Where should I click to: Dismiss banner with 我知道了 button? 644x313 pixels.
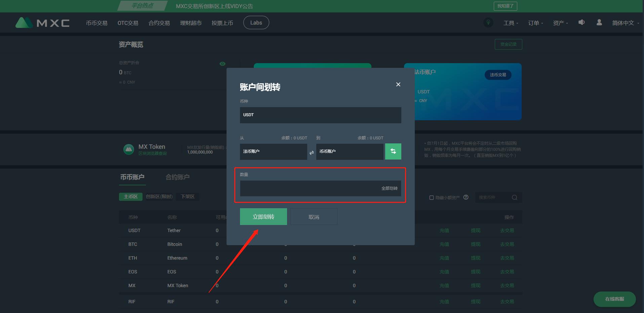coord(505,6)
